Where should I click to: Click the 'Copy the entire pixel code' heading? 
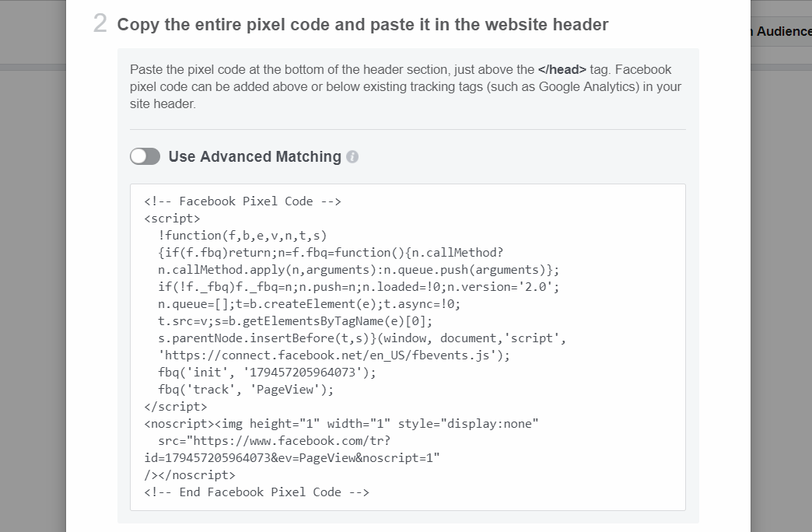click(362, 24)
